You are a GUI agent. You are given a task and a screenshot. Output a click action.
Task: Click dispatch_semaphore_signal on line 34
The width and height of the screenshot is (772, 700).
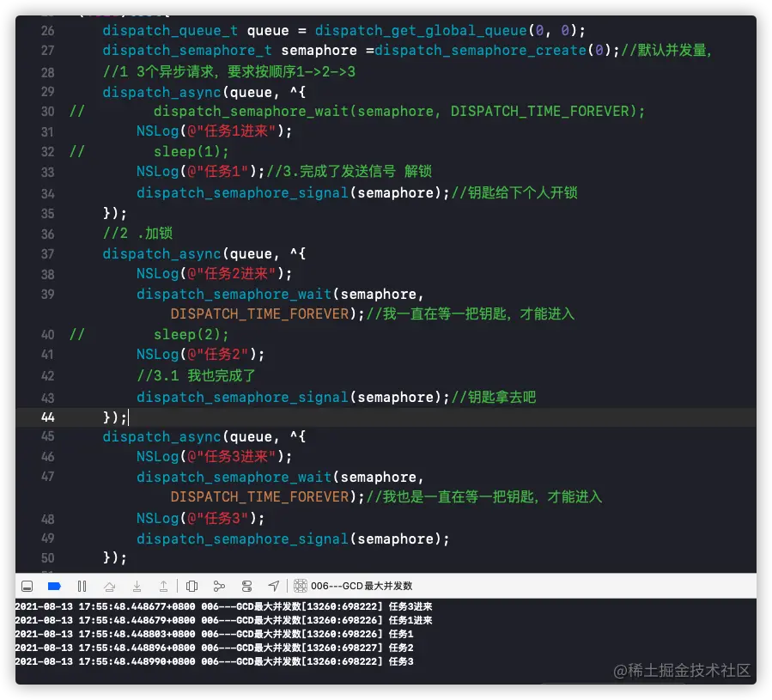coord(242,192)
